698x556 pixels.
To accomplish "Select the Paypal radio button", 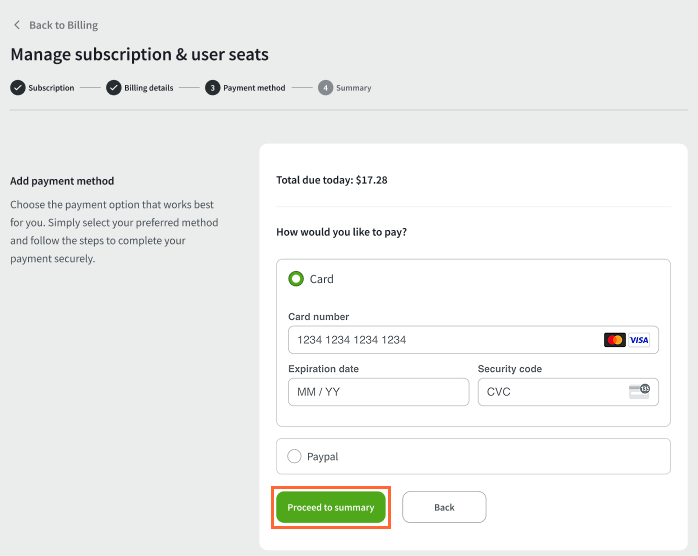I will 294,456.
